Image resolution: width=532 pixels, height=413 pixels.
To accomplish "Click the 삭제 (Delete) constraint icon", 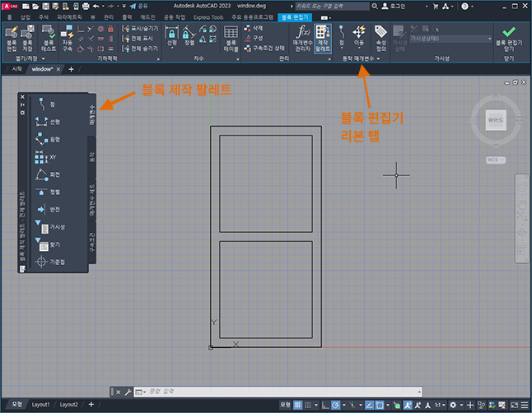I will point(254,28).
